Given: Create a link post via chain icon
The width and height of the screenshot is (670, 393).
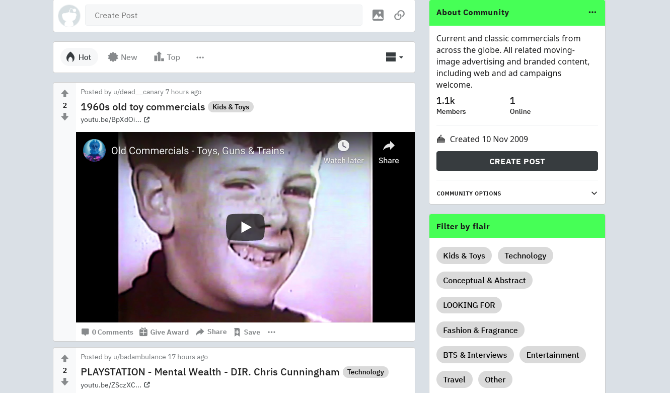Looking at the screenshot, I should click(x=399, y=15).
